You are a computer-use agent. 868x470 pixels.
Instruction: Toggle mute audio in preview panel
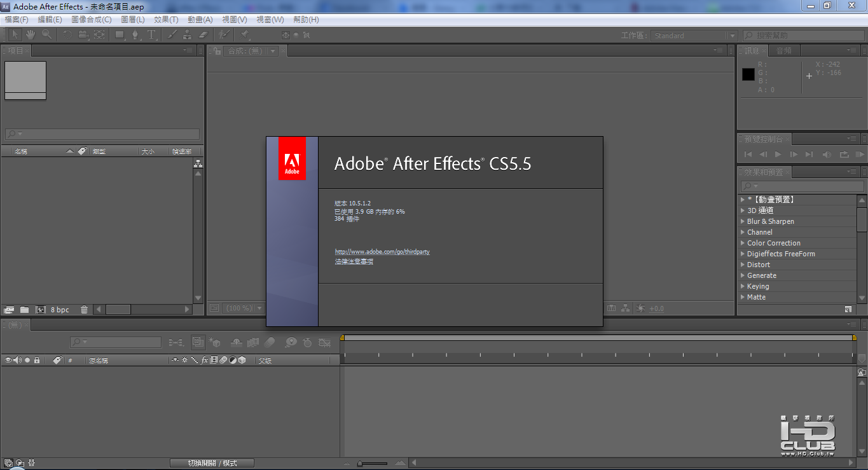(827, 154)
